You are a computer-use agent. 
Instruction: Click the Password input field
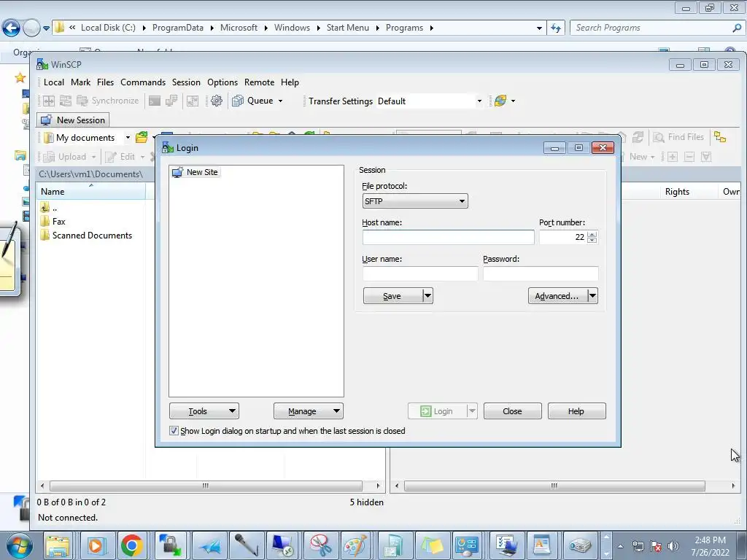tap(541, 274)
